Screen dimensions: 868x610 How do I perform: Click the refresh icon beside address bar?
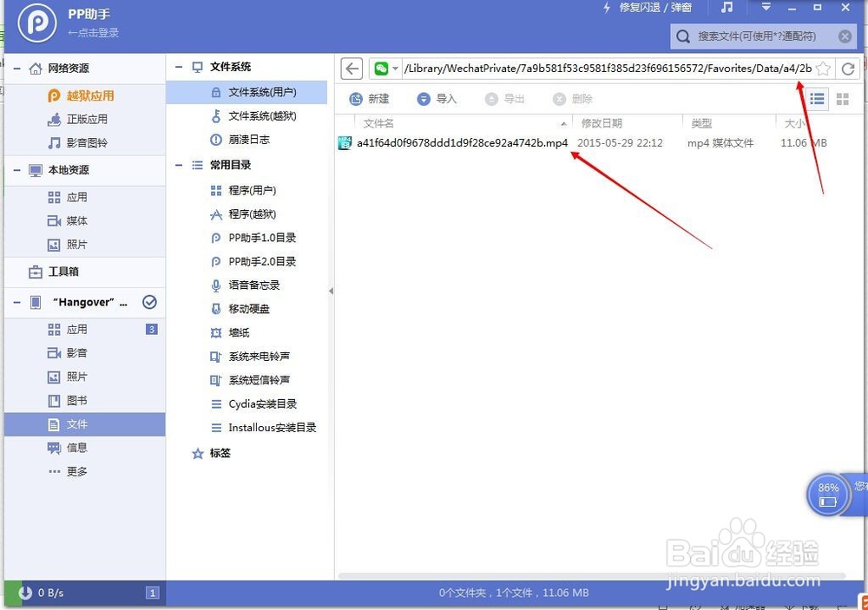848,68
